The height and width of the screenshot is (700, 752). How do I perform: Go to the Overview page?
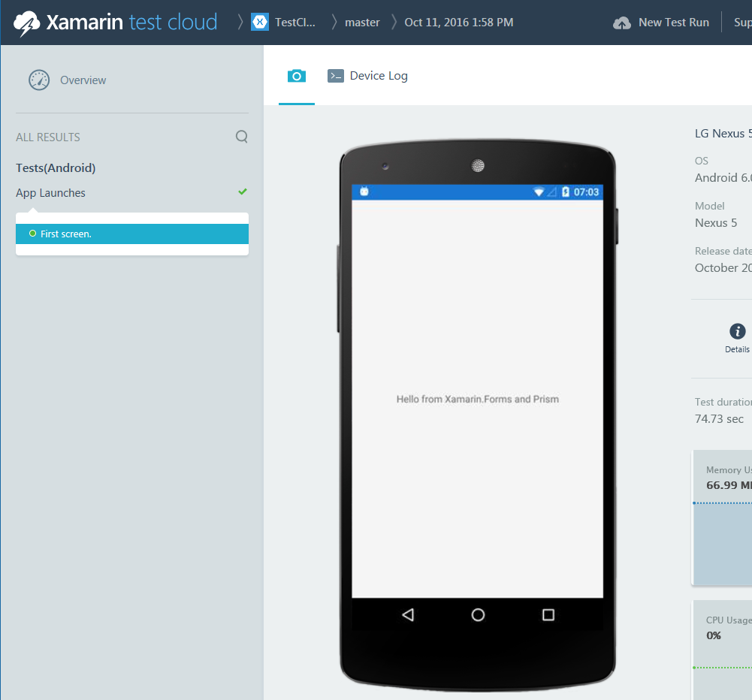tap(83, 80)
